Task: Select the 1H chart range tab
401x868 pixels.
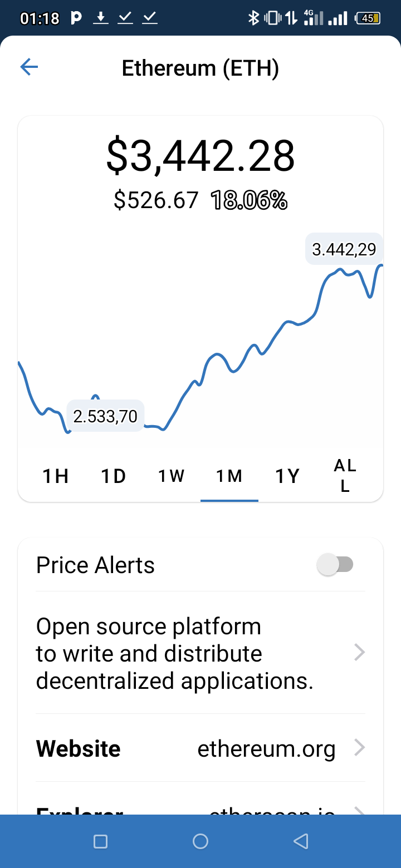Action: tap(56, 476)
